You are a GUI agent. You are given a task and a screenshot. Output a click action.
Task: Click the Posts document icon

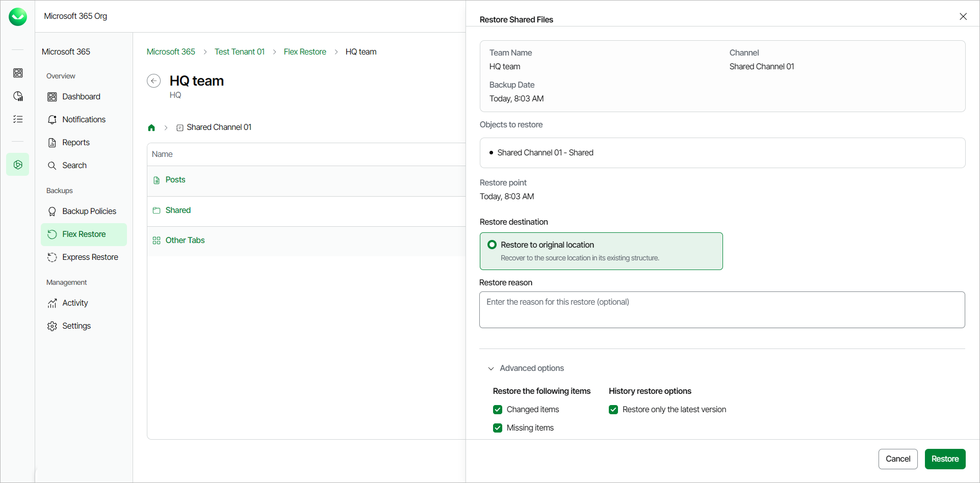tap(157, 180)
